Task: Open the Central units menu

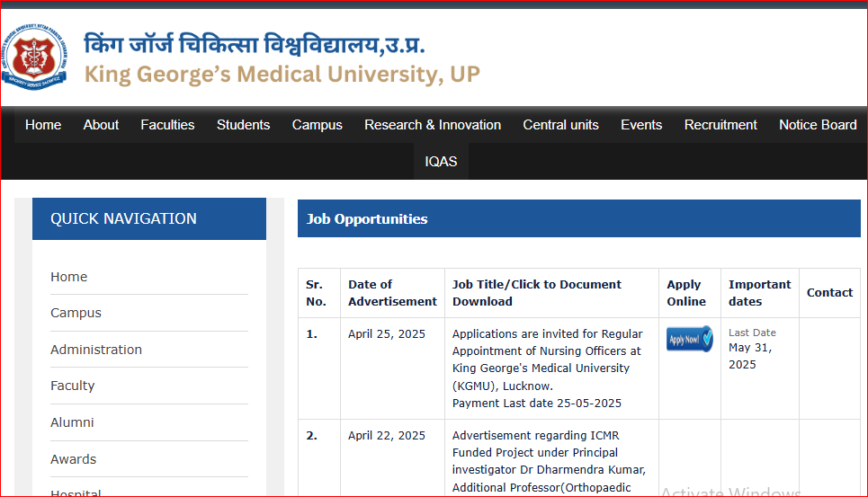Action: [x=560, y=125]
